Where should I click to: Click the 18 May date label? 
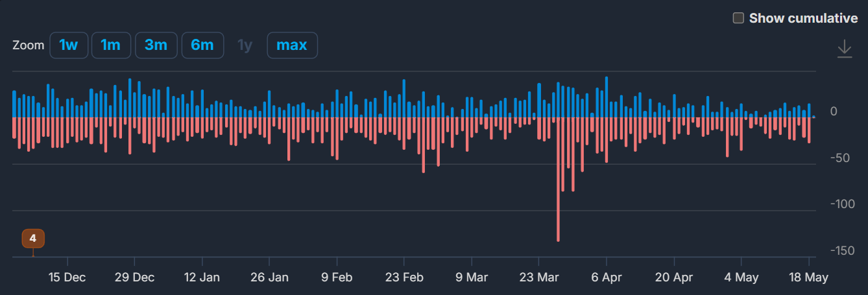click(809, 277)
